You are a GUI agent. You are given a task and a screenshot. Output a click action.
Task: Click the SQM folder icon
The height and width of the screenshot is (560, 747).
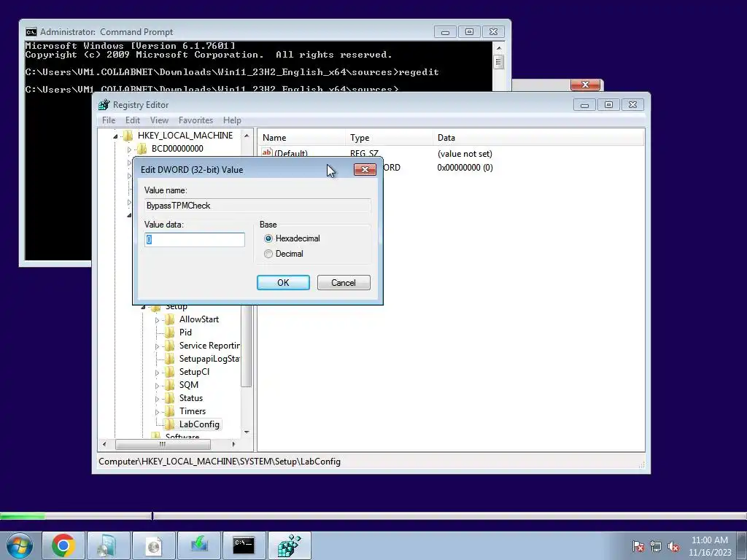click(169, 385)
